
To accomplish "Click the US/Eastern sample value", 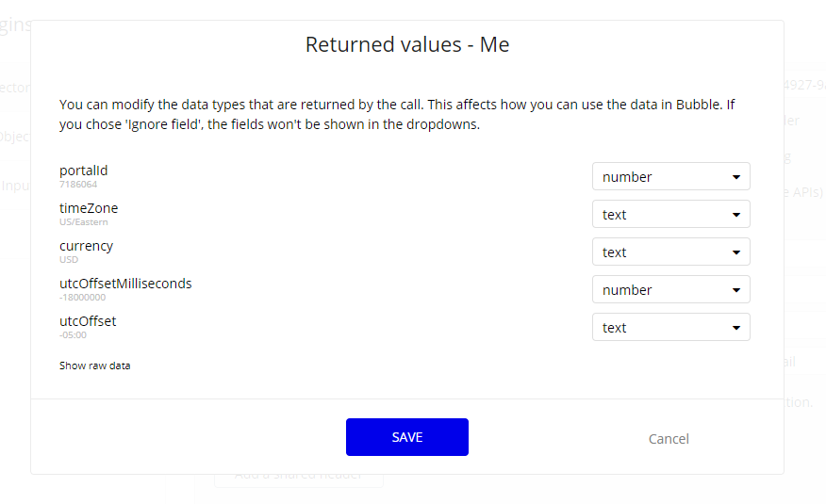I will coord(84,222).
